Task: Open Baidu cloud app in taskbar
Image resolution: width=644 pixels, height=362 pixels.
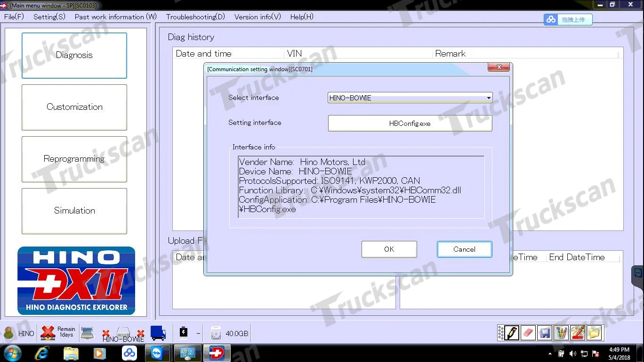Action: [x=129, y=353]
